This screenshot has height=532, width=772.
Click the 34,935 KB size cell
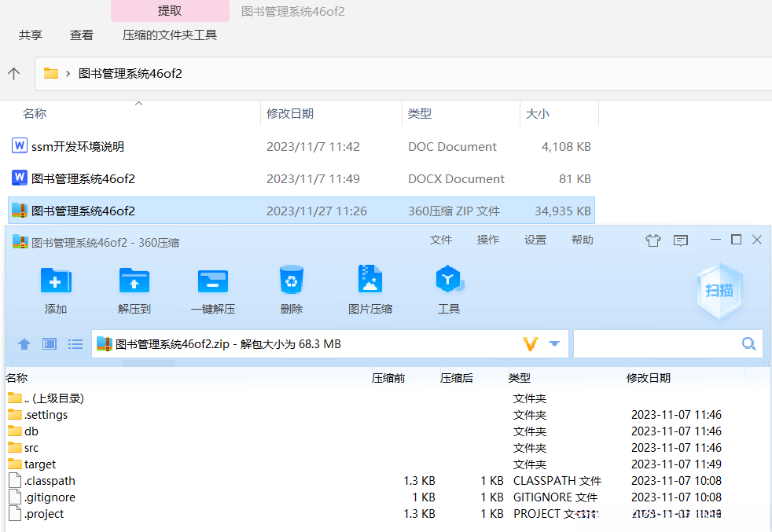(x=563, y=211)
